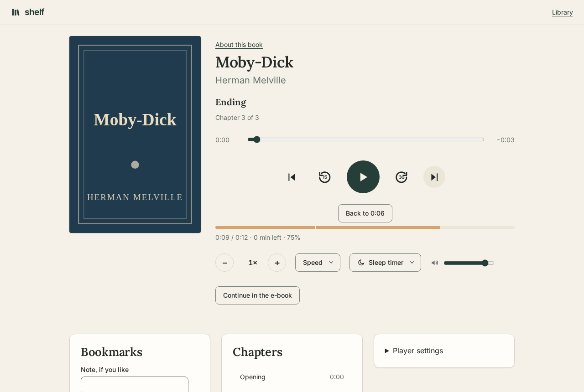584x392 pixels.
Task: Start playback with the play button
Action: click(363, 177)
